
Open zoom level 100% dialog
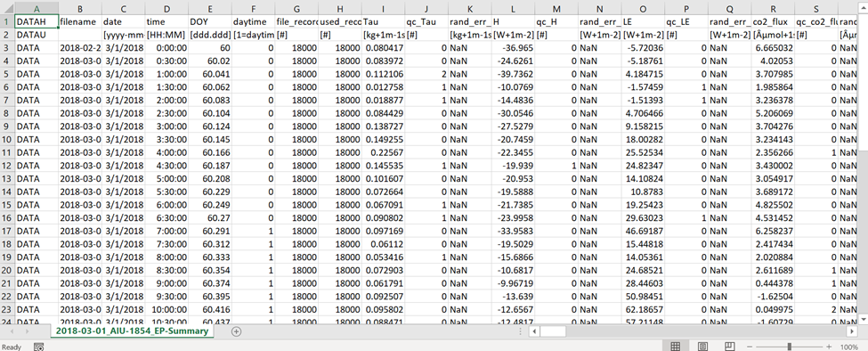(x=848, y=347)
